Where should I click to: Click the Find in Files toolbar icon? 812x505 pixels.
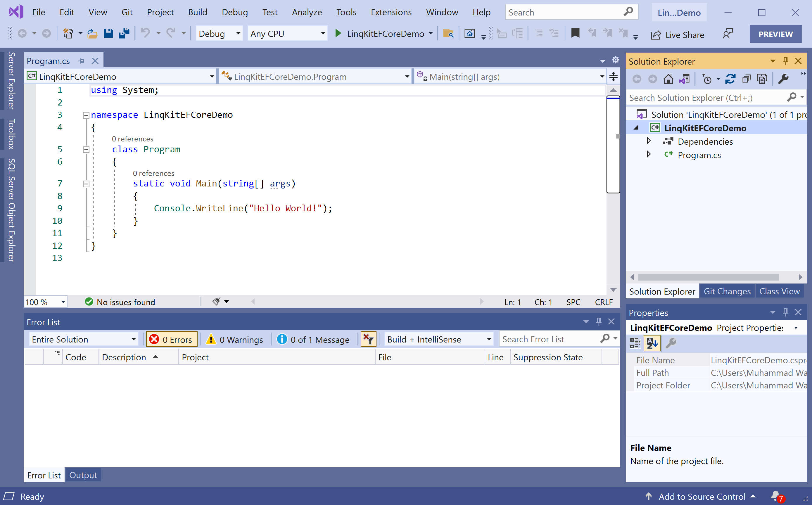pos(448,33)
